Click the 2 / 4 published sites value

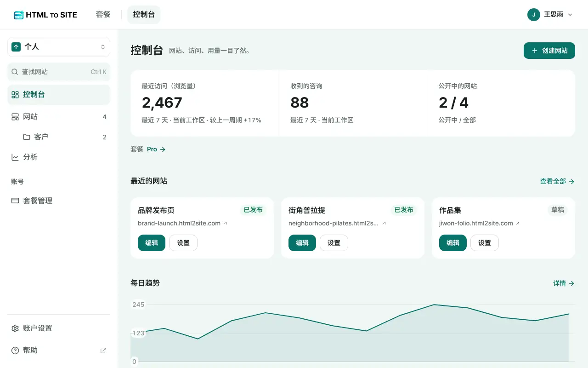pyautogui.click(x=453, y=103)
